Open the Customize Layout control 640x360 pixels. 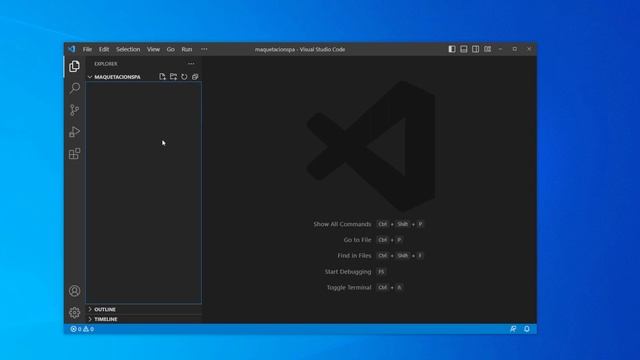(x=487, y=49)
